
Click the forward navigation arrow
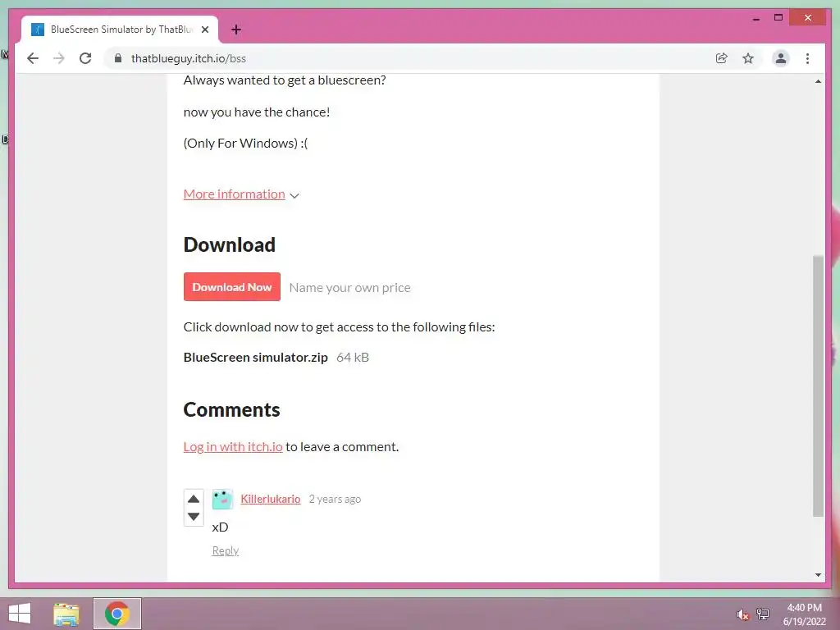pos(59,58)
